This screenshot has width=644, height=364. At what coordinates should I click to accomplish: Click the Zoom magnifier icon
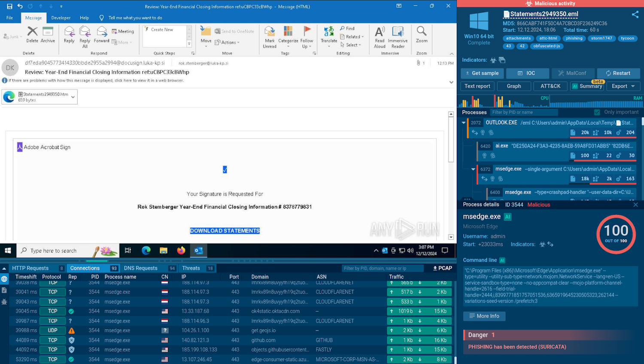[422, 31]
